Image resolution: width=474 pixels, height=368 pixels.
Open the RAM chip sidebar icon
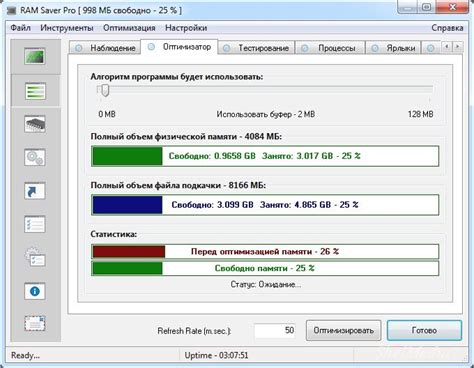click(35, 124)
